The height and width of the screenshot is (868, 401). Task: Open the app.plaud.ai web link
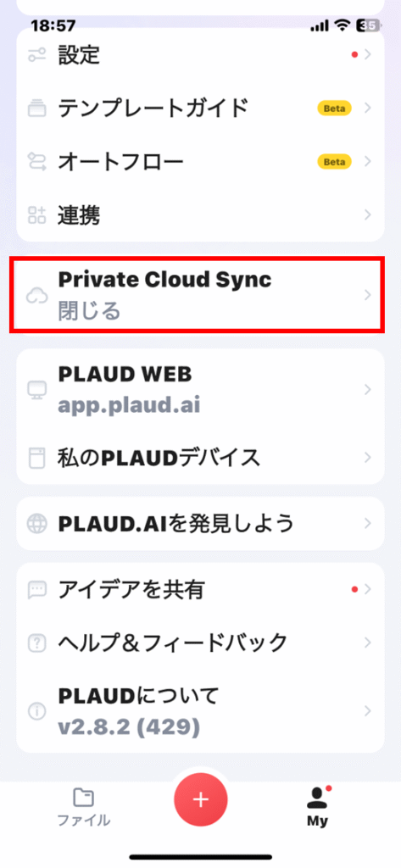click(129, 406)
